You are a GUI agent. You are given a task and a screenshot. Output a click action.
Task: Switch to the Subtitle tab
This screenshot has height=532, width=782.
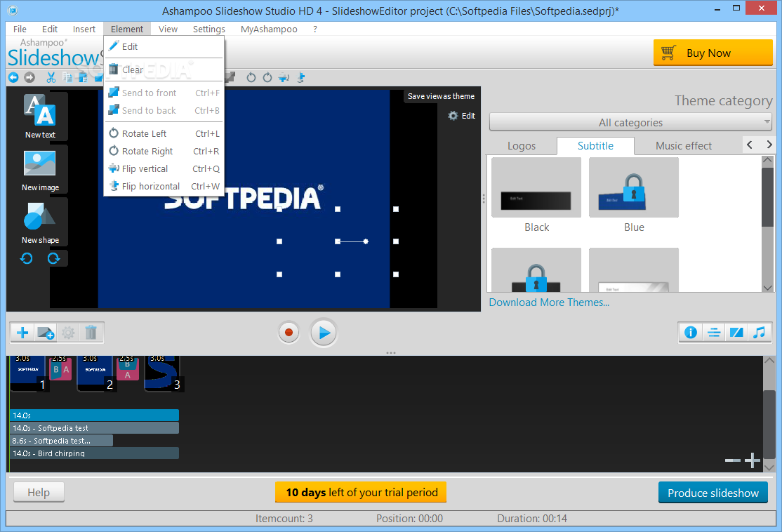click(595, 145)
